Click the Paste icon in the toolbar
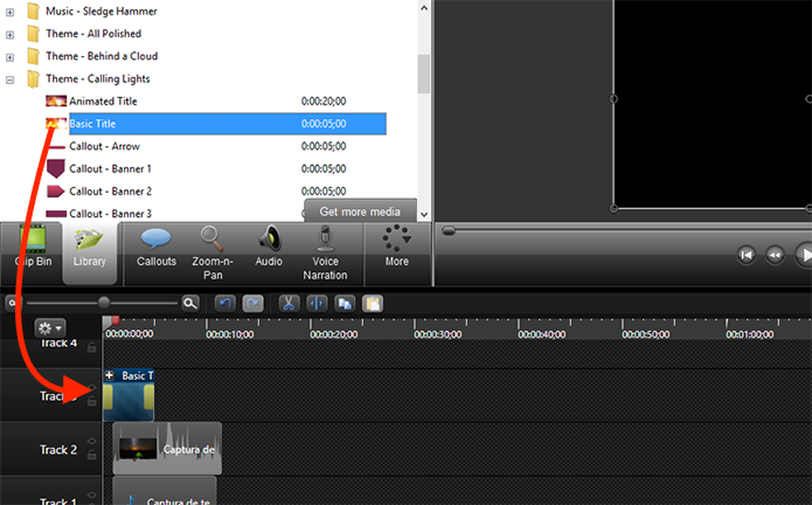812x505 pixels. [x=372, y=304]
